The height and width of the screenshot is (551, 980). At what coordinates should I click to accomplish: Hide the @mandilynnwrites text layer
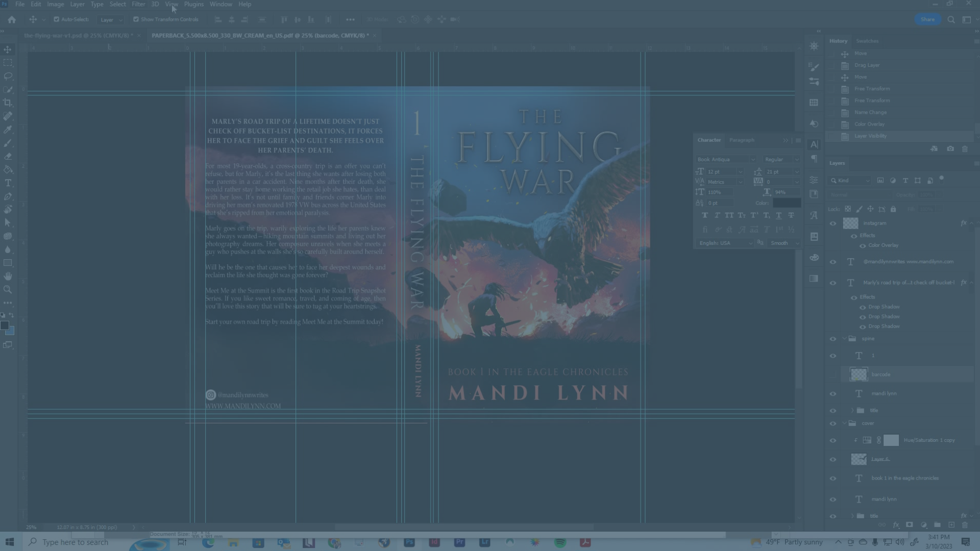point(833,262)
